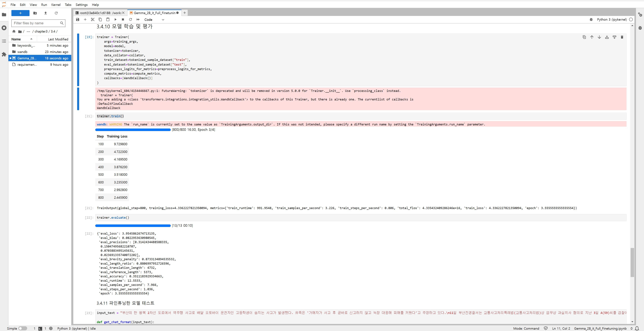Move the cell down with the arrow icon
This screenshot has width=644, height=331.
tap(599, 37)
